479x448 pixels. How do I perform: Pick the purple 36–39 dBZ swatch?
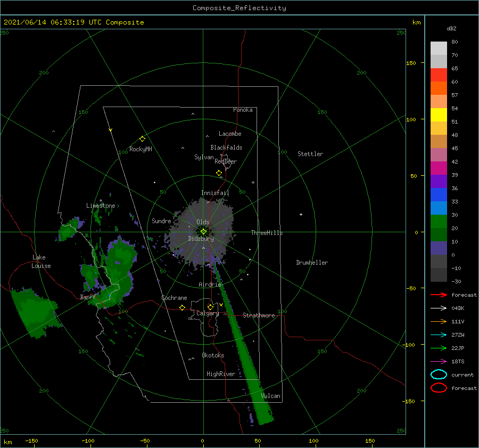click(439, 182)
